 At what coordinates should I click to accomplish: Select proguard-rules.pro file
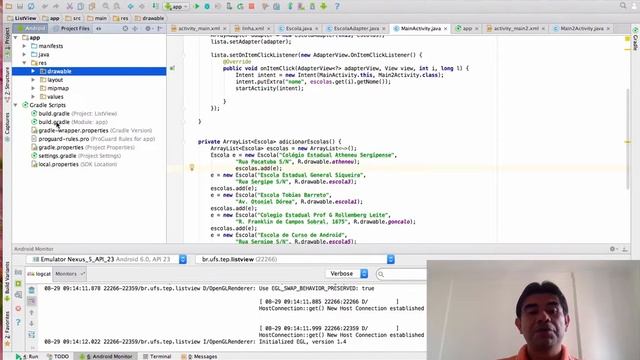pyautogui.click(x=93, y=139)
